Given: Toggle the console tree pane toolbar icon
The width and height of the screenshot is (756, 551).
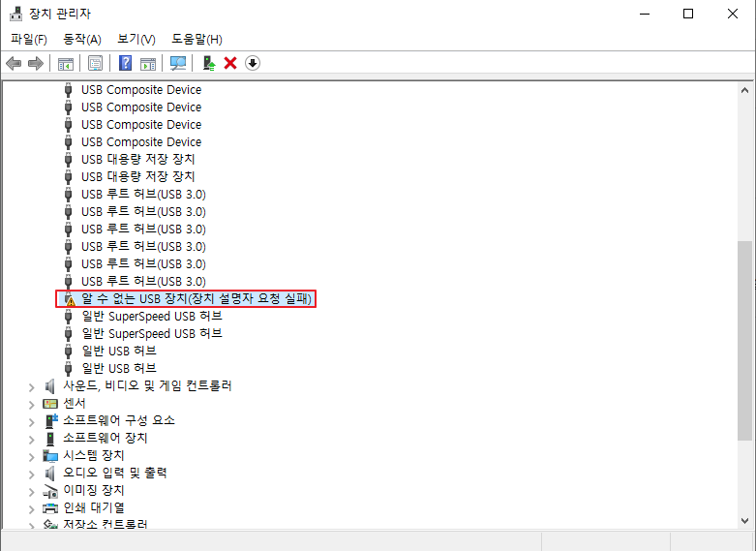Looking at the screenshot, I should click(x=66, y=63).
